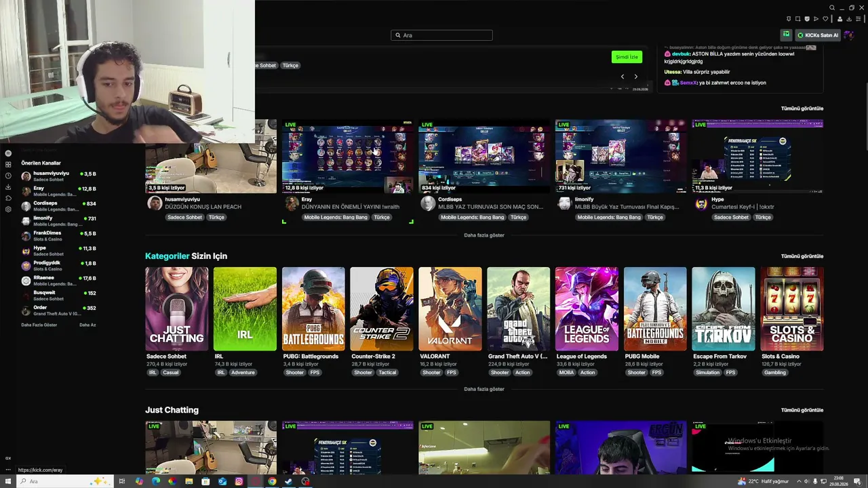Click Tümünü görüntüle above the live streams row

coord(802,108)
